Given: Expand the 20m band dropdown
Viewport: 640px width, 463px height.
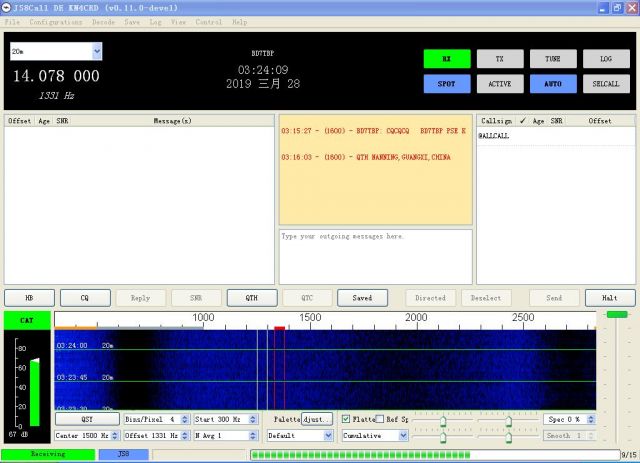Looking at the screenshot, I should [x=97, y=51].
